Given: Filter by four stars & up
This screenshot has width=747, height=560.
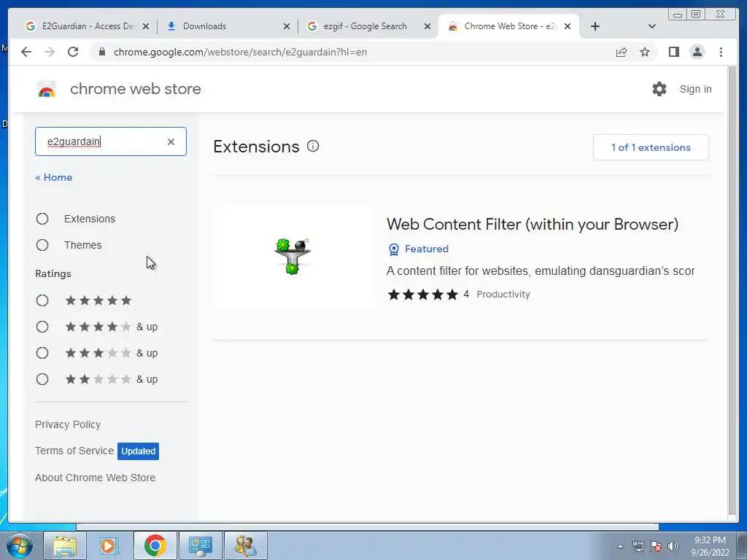Looking at the screenshot, I should pyautogui.click(x=42, y=327).
